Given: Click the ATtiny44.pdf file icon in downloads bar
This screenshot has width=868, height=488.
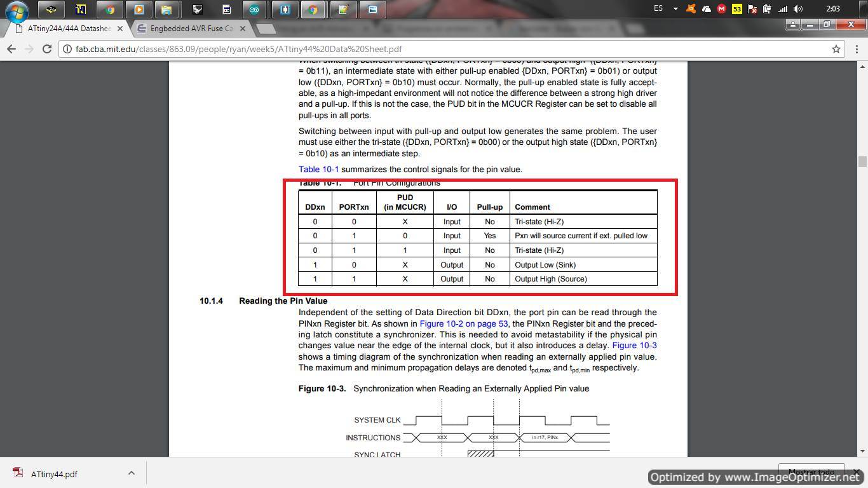Looking at the screenshot, I should tap(18, 473).
